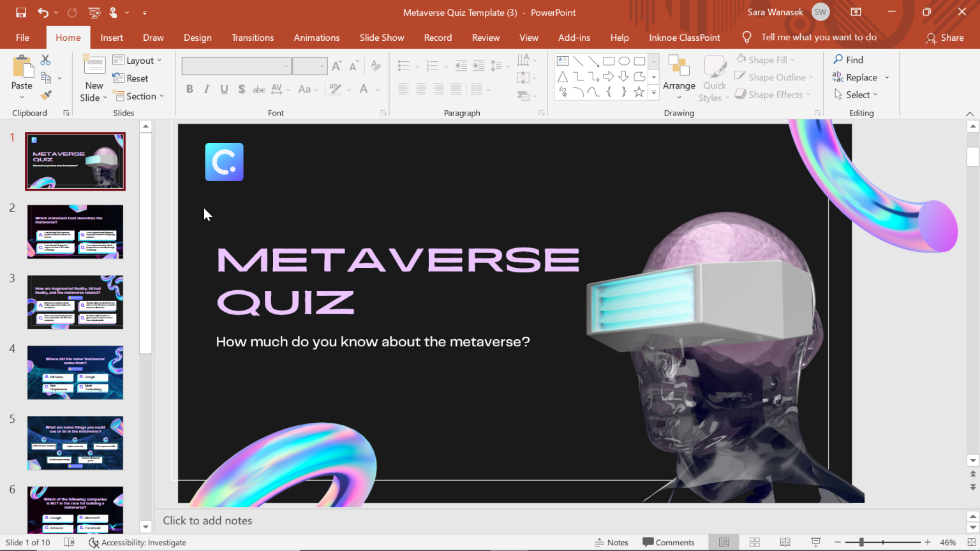Toggle underline formatting on
The width and height of the screenshot is (980, 551).
point(223,89)
